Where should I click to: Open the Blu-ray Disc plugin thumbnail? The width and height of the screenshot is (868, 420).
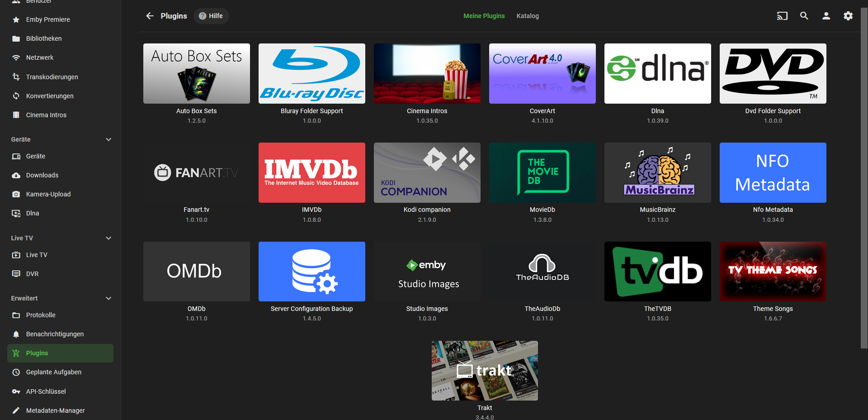click(312, 73)
